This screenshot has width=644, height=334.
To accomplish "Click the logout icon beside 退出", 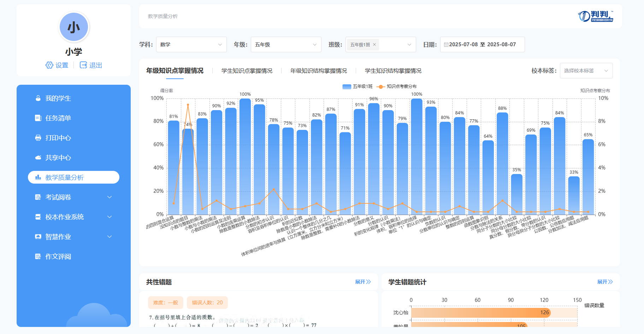I will coord(83,65).
